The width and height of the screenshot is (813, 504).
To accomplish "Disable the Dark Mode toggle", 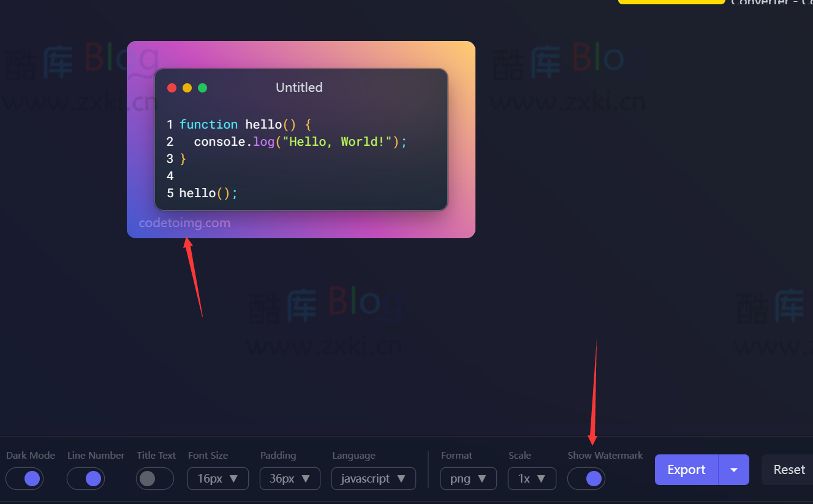I will [25, 478].
